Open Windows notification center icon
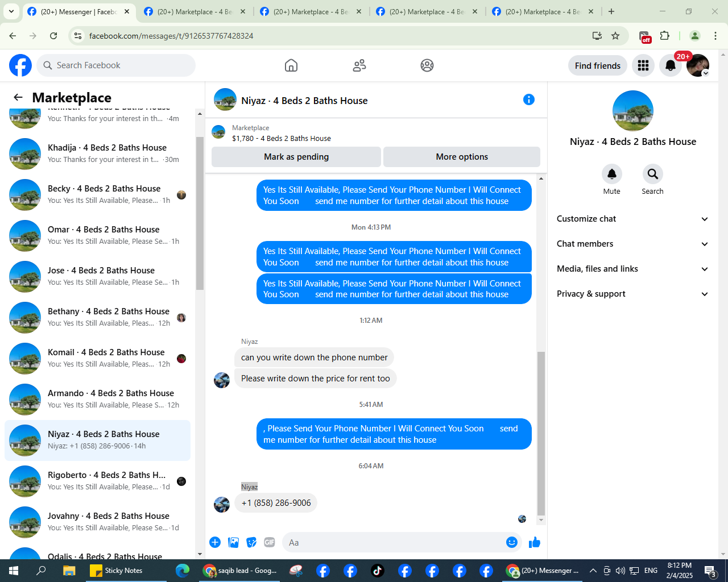The image size is (728, 582). (710, 571)
